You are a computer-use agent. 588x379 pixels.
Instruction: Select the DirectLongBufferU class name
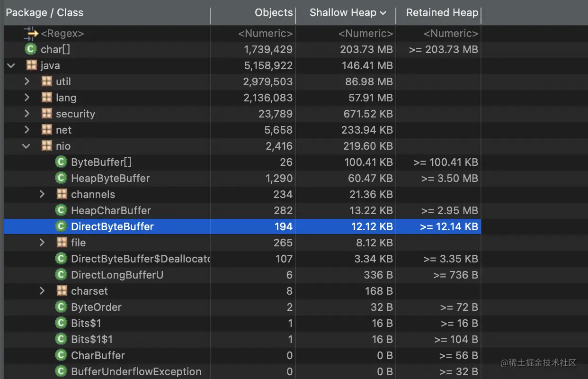[117, 275]
